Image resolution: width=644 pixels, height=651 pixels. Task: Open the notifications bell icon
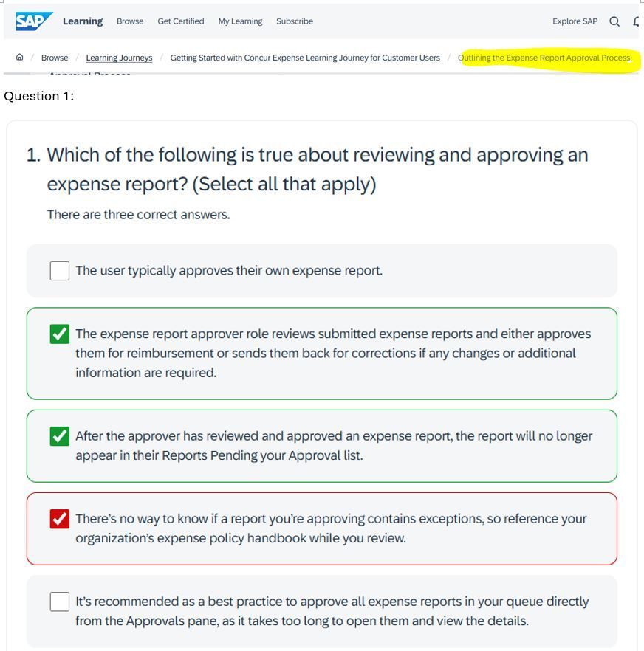pos(636,21)
